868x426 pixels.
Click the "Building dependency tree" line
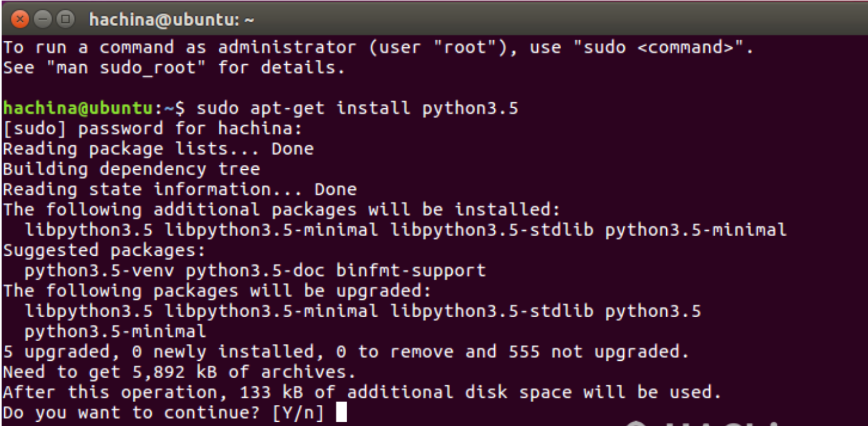[x=131, y=169]
